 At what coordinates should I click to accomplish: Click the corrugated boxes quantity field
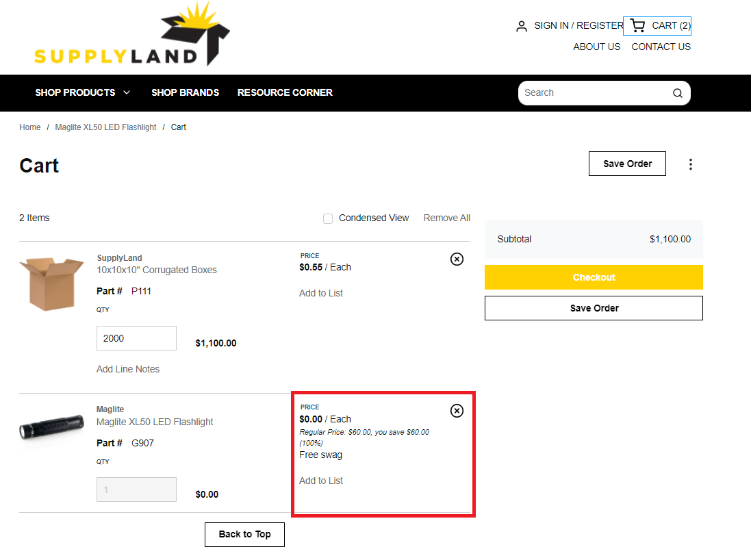click(x=136, y=338)
